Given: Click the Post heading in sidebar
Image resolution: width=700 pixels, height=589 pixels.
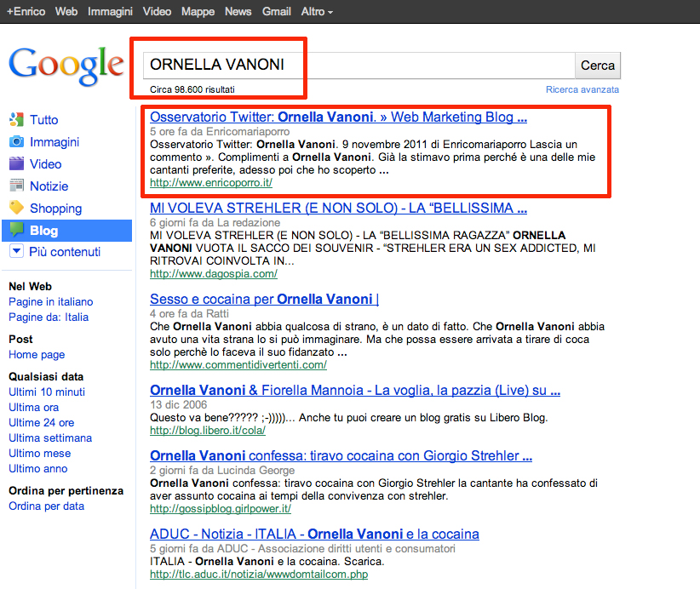Looking at the screenshot, I should (x=20, y=339).
